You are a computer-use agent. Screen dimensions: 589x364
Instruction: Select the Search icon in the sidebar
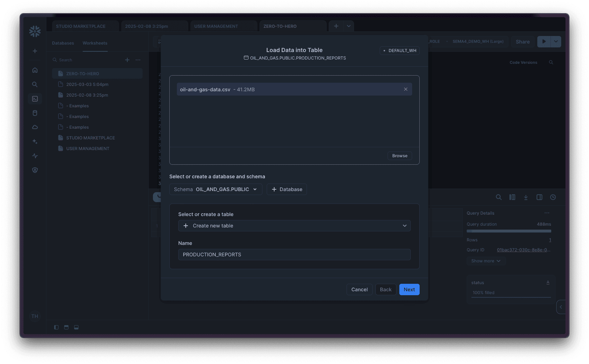click(35, 84)
